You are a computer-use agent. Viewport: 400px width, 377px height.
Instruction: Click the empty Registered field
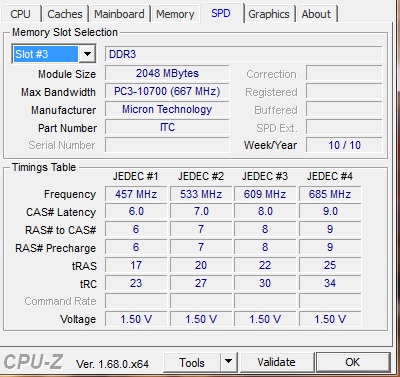click(x=344, y=91)
